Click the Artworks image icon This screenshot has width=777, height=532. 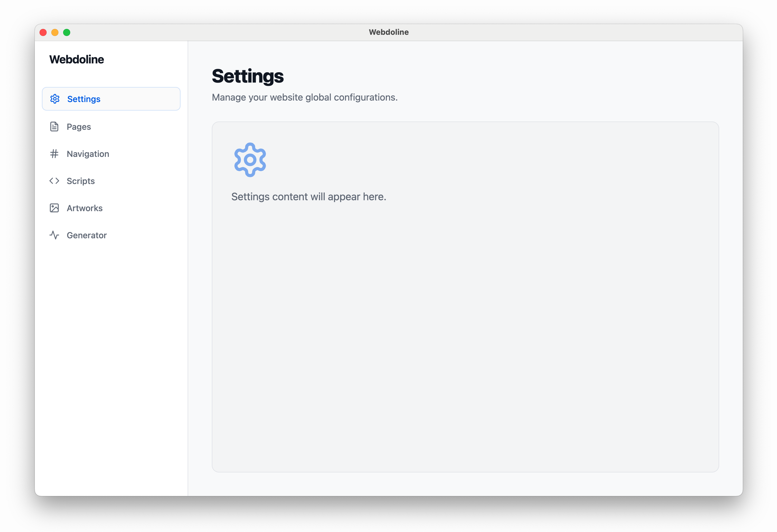point(54,208)
